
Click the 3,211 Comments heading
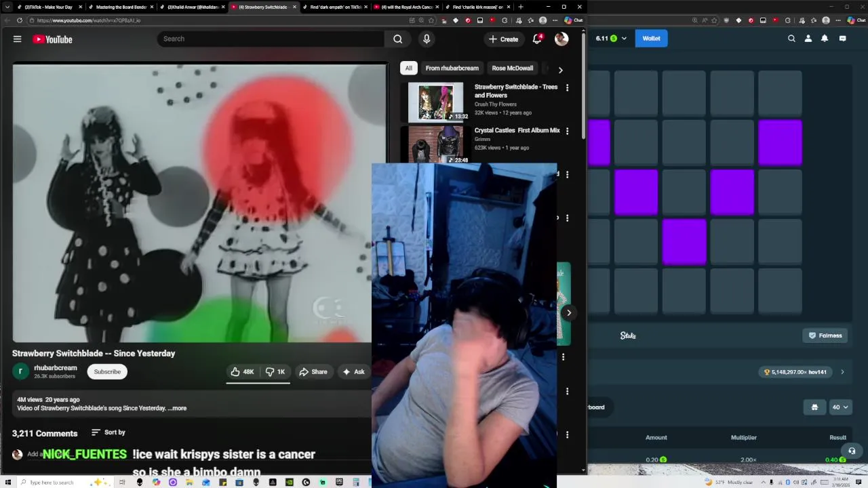click(45, 433)
